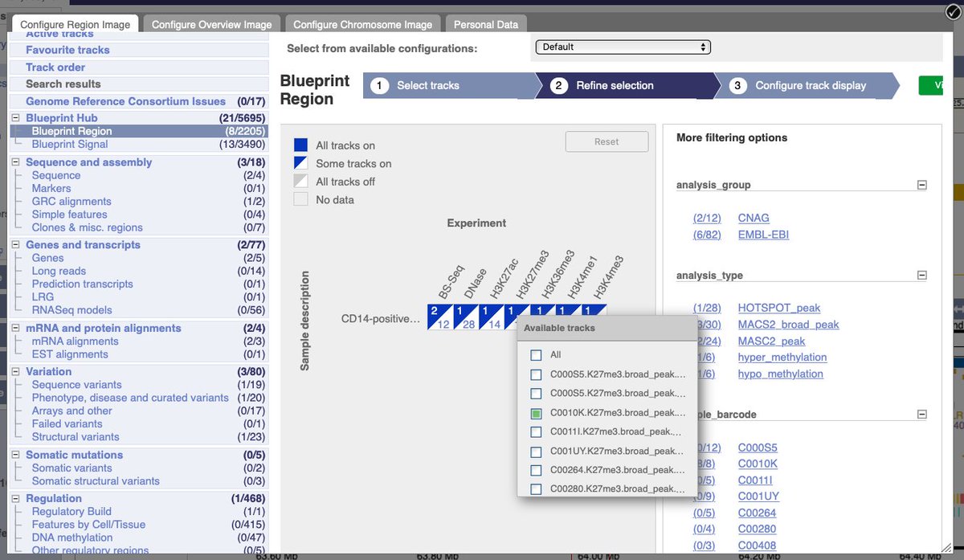The image size is (964, 560).
Task: Switch to the Configure Overview Image tab
Action: [x=212, y=25]
